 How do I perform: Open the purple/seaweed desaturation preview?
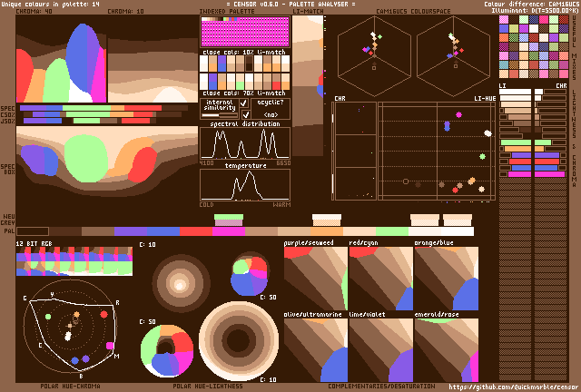(315, 279)
